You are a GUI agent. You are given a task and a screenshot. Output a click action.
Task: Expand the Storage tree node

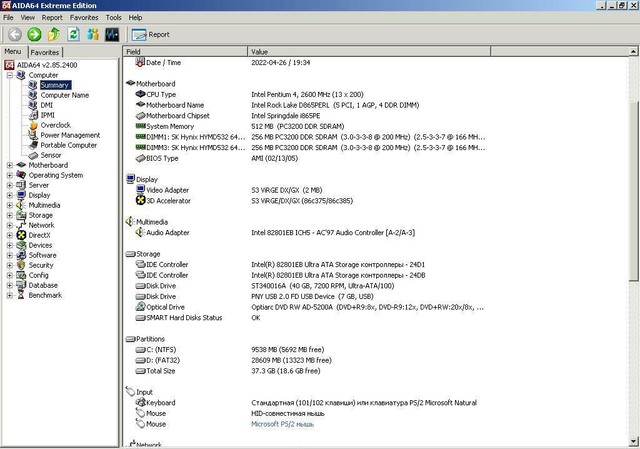tap(9, 215)
